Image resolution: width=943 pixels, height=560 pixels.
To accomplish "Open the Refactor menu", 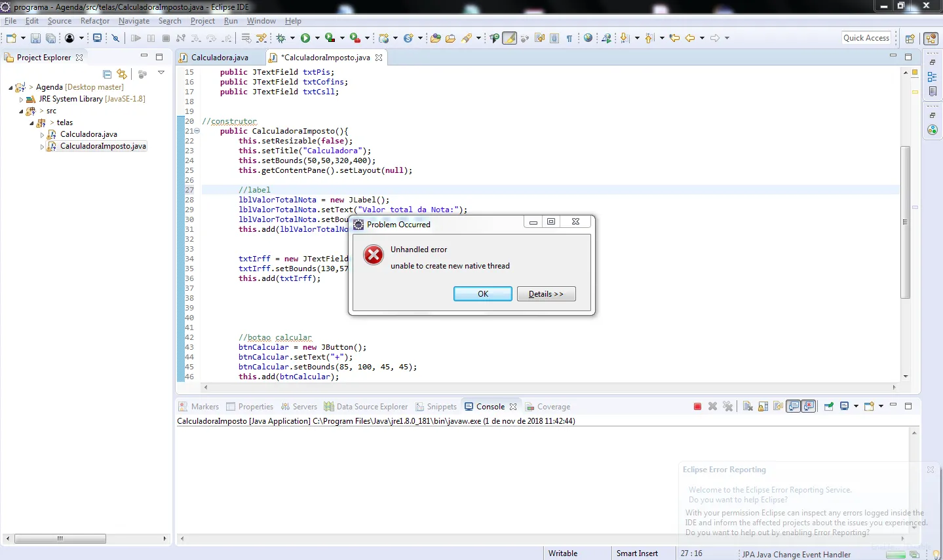I will tap(95, 21).
